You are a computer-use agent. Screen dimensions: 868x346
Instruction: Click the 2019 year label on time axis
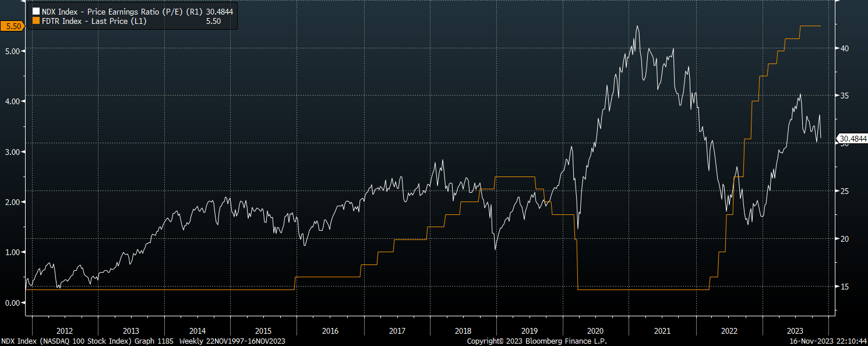point(530,331)
